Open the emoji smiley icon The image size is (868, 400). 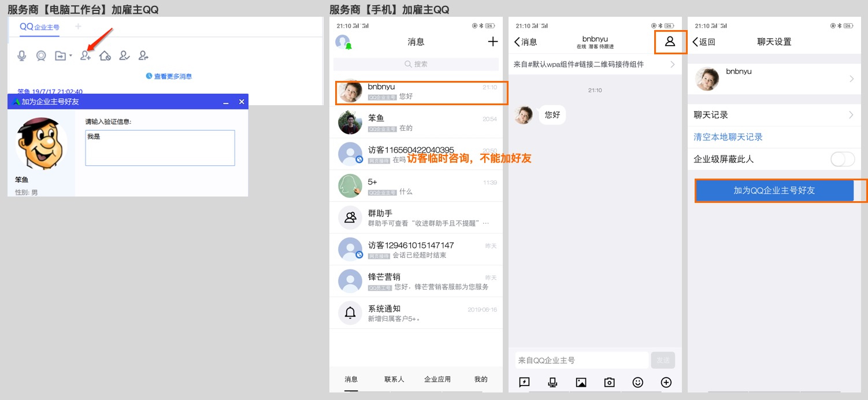click(638, 383)
